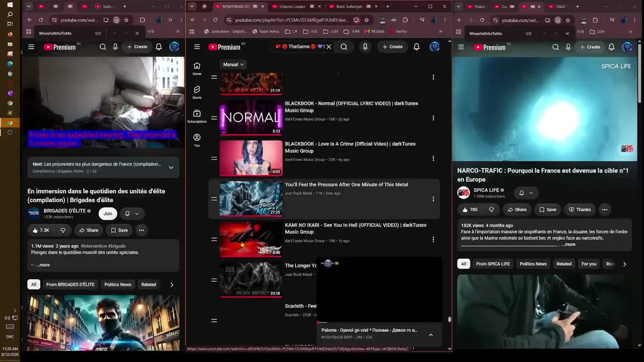The width and height of the screenshot is (644, 362).
Task: Share the Brigades d'élite video
Action: (x=88, y=230)
